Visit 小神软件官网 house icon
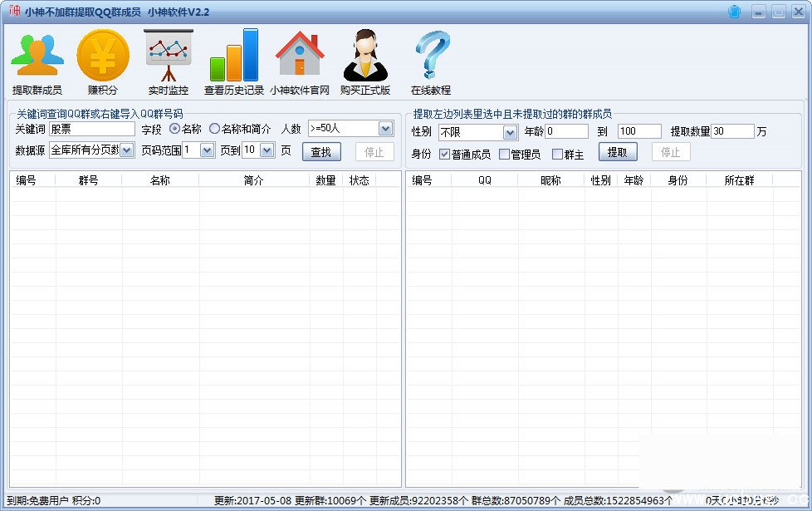 300,56
